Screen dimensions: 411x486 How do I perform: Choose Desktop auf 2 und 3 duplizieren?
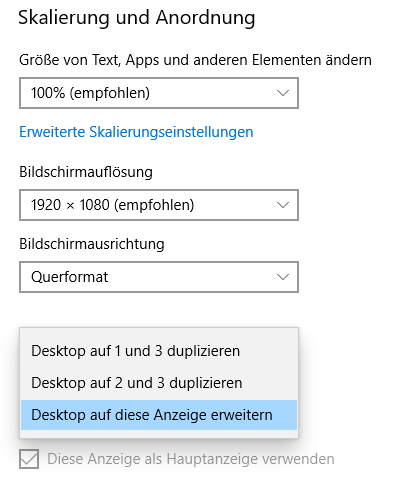[159, 383]
